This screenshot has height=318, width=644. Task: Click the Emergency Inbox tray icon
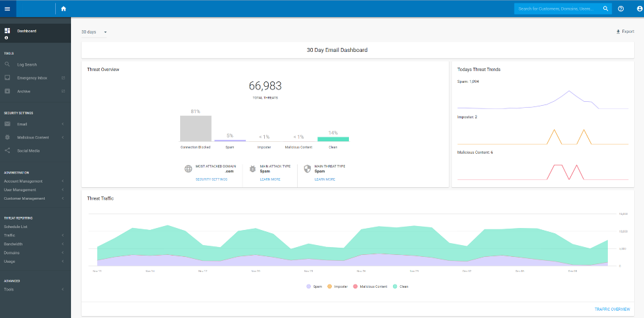click(7, 78)
